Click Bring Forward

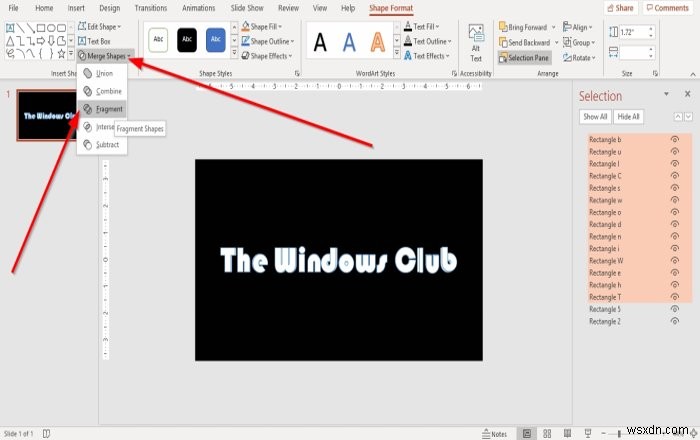[523, 27]
